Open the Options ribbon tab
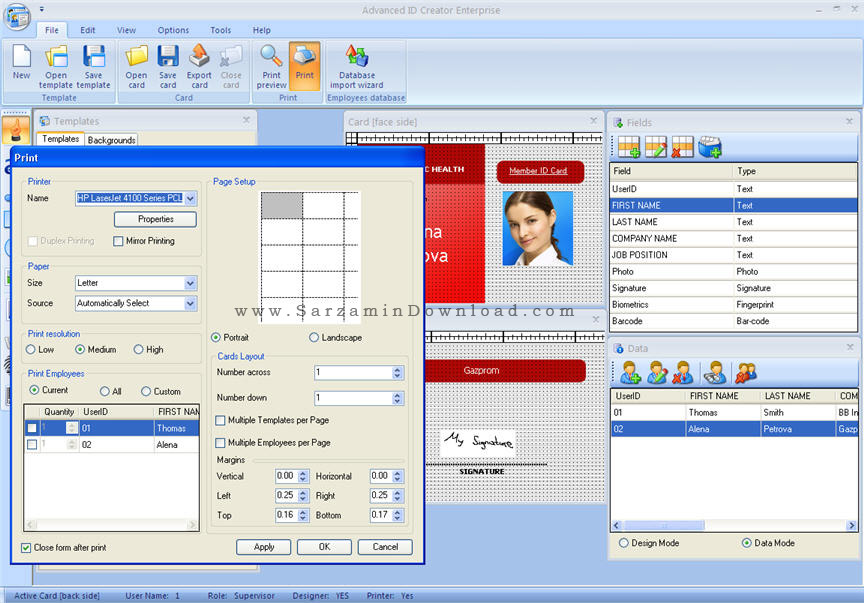Screen dimensions: 864x603 click(x=173, y=30)
